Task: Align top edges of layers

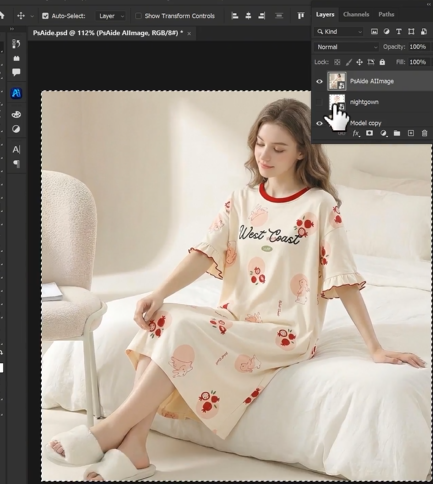Action: tap(301, 16)
